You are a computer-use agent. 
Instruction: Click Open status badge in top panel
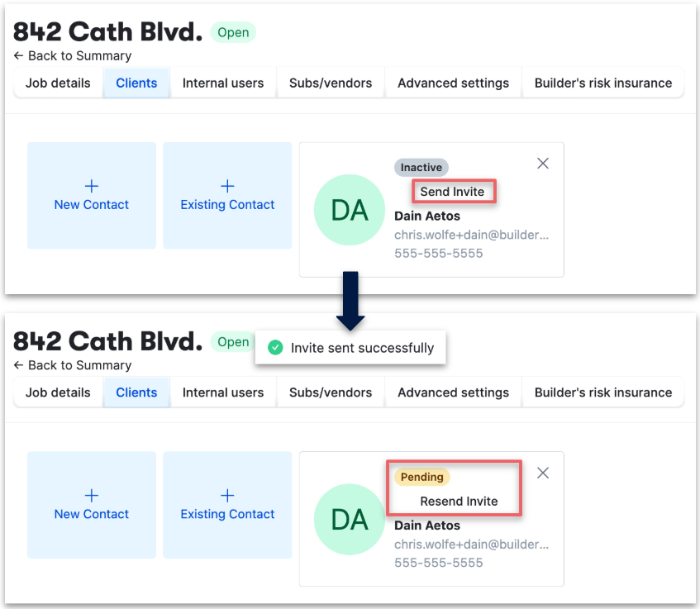[x=233, y=32]
